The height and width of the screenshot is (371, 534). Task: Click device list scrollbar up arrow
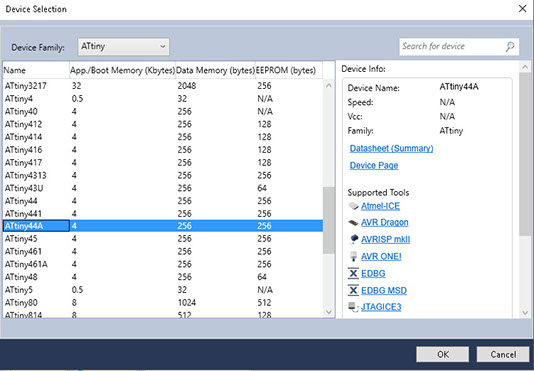coord(329,86)
